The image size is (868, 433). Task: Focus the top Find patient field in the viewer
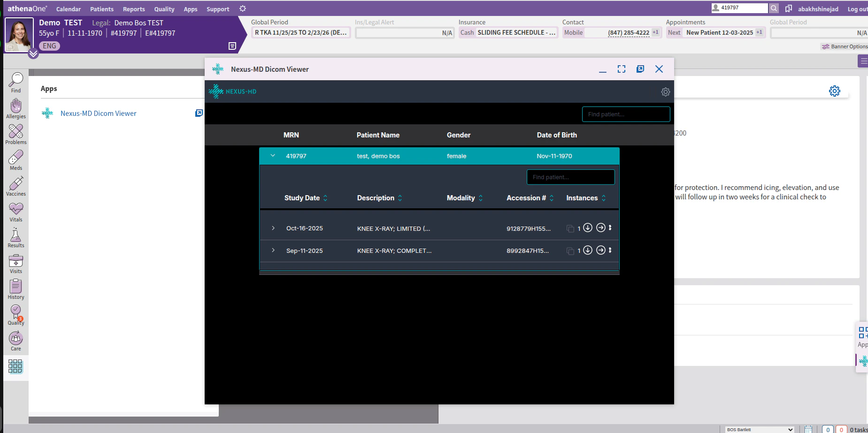(x=626, y=114)
